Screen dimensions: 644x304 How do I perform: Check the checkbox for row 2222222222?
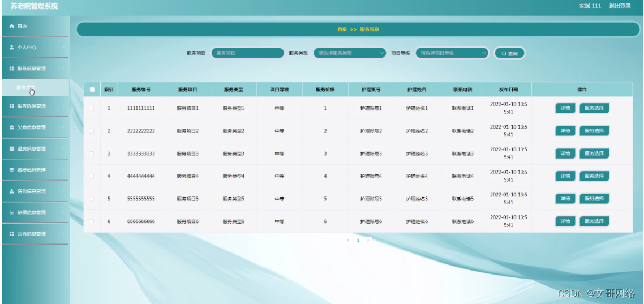(x=92, y=131)
